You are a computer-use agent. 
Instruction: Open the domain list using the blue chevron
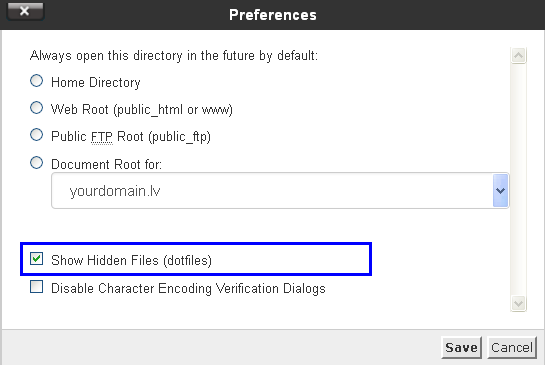501,190
